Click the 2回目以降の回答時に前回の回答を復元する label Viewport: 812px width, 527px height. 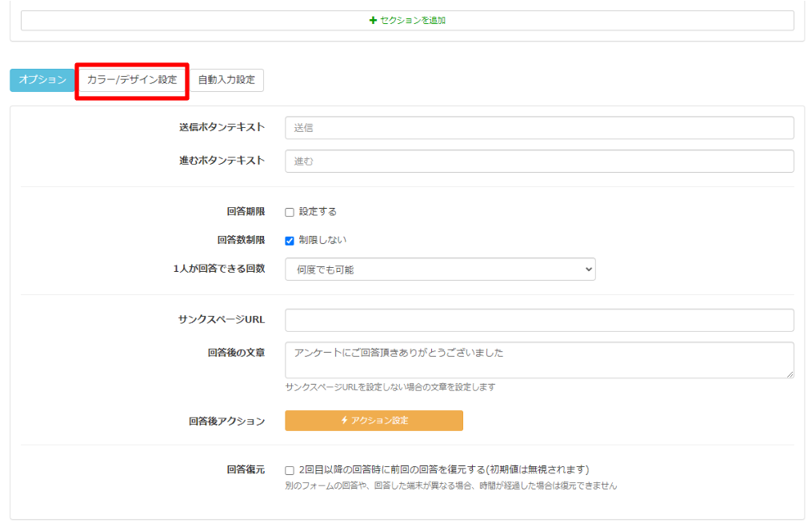[444, 469]
